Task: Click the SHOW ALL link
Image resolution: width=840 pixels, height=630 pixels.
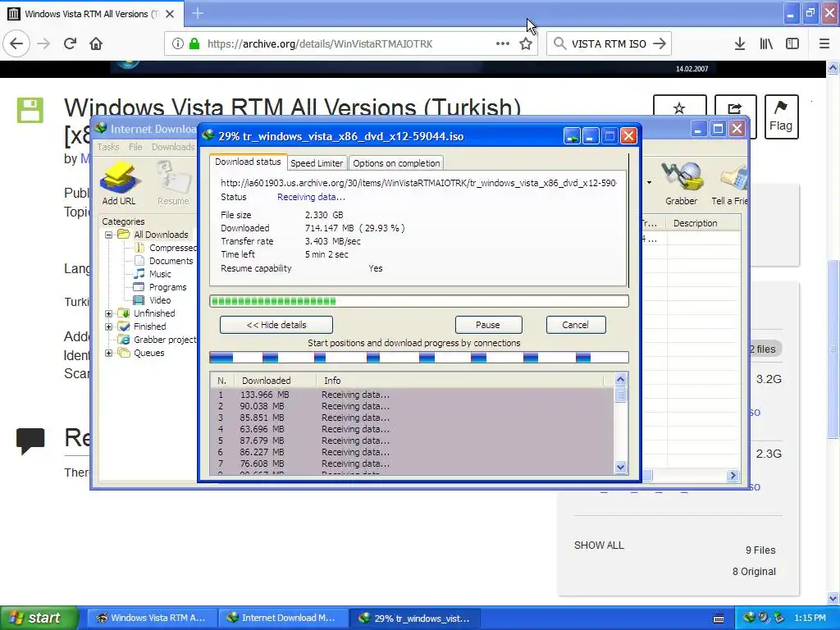Action: [599, 546]
